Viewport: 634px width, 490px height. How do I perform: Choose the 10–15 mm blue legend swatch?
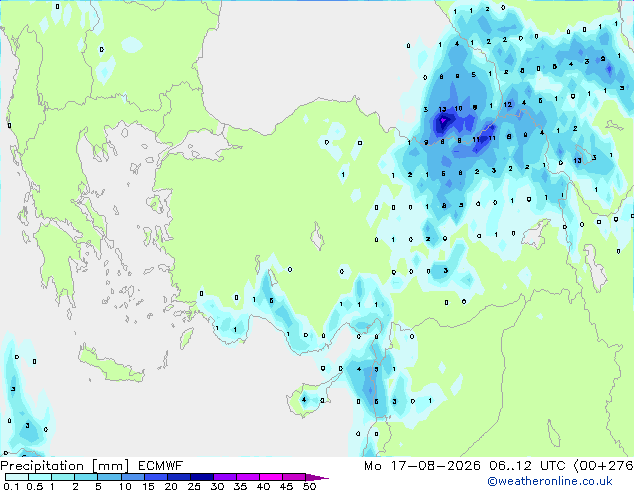point(132,477)
